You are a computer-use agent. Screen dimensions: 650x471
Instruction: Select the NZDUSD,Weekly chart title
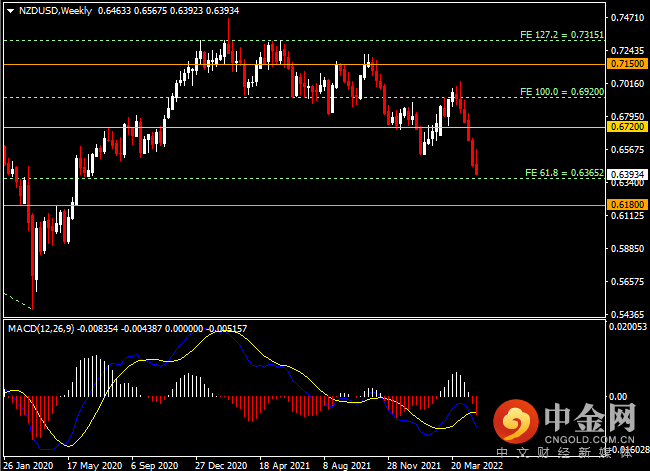[52, 10]
